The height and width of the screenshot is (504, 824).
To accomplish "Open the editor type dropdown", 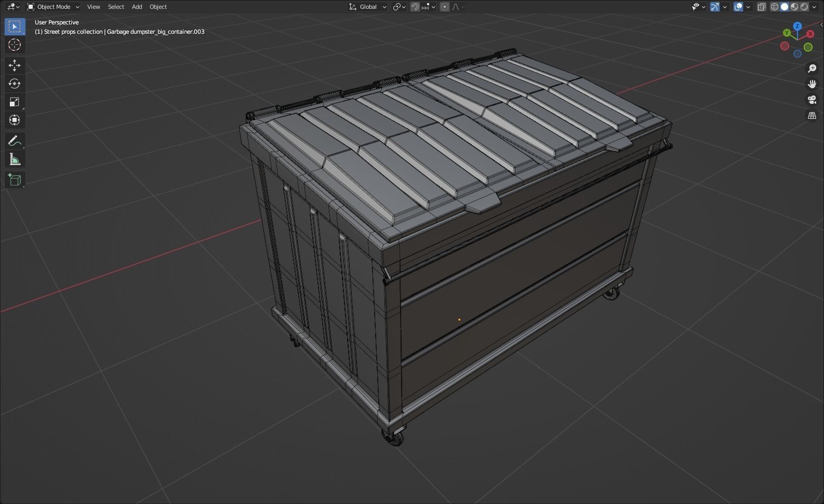I will coord(12,7).
